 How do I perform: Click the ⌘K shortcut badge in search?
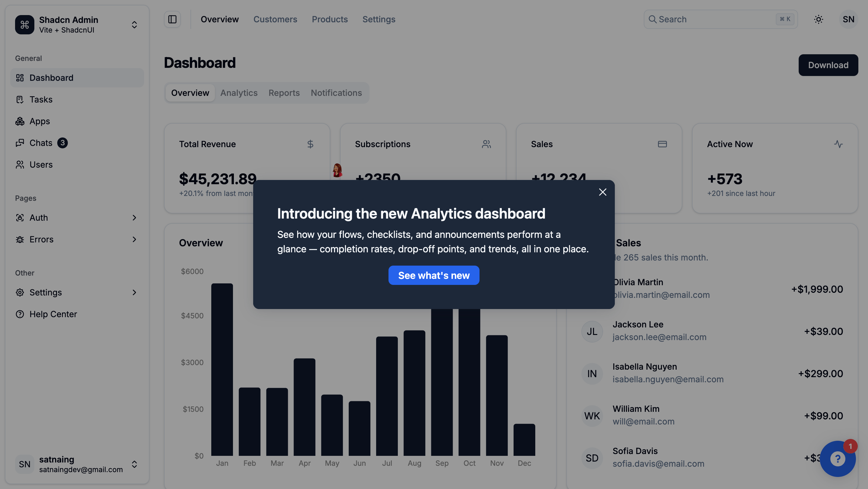pyautogui.click(x=785, y=19)
